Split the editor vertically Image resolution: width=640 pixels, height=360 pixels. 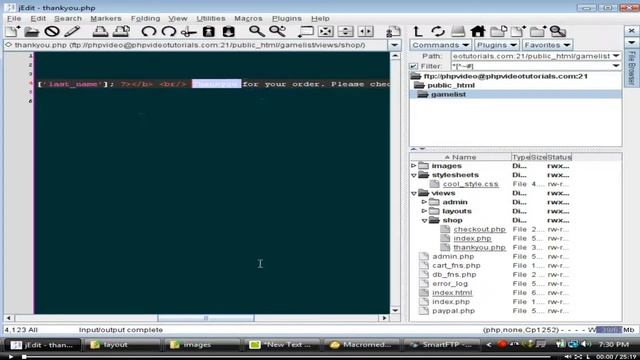[x=366, y=31]
